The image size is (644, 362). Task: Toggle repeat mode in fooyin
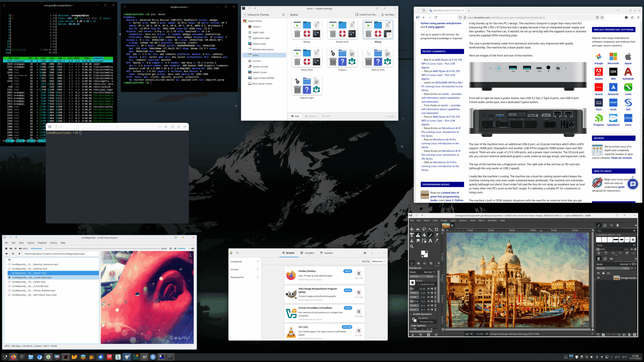coord(171,249)
